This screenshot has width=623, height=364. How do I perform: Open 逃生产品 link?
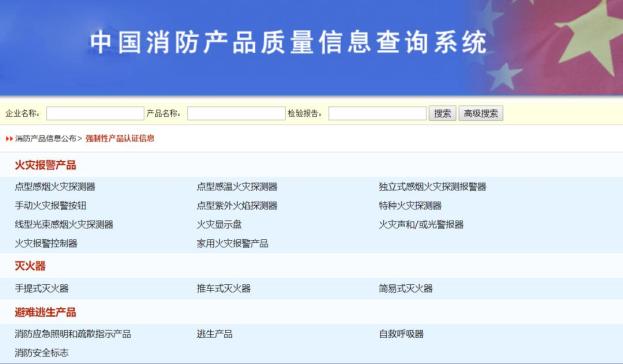[x=215, y=334]
